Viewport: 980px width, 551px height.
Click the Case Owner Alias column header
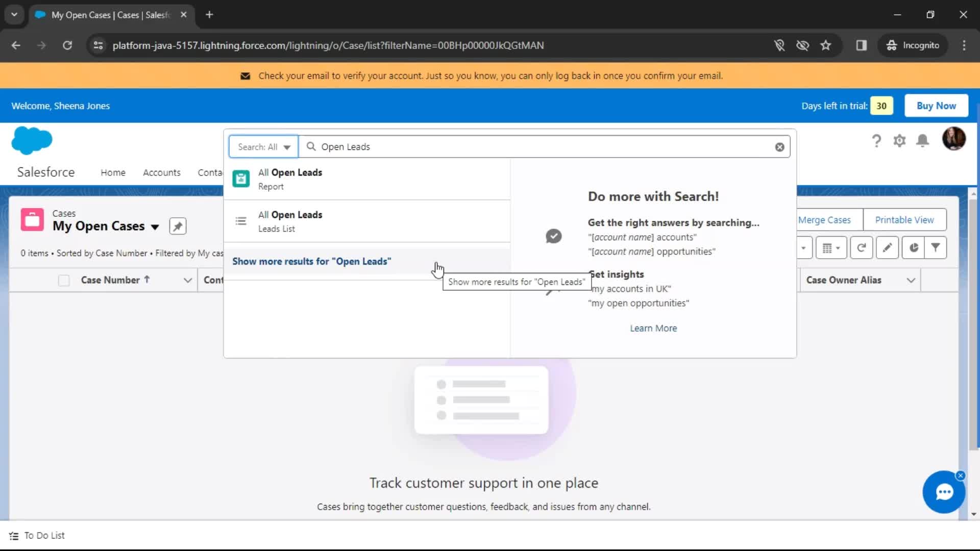[844, 280]
